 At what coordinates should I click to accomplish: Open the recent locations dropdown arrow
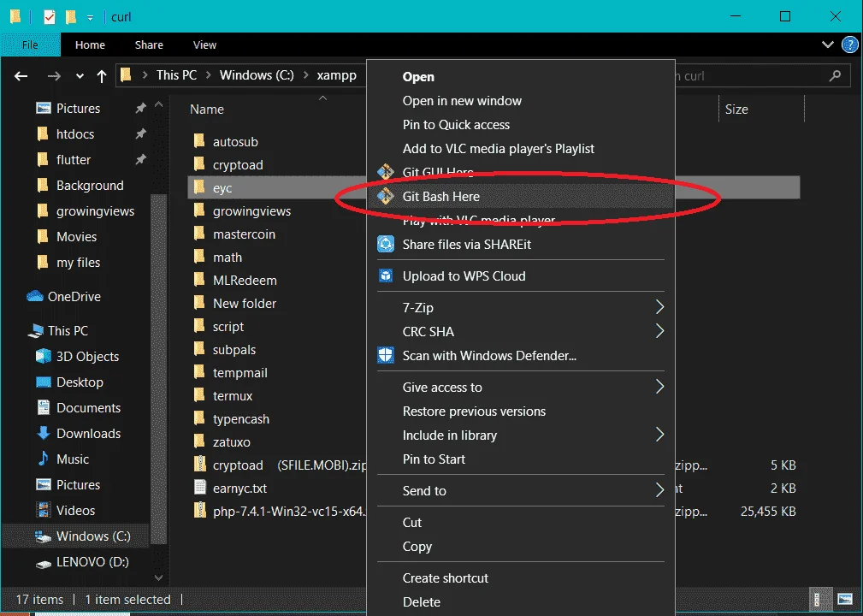pyautogui.click(x=80, y=76)
